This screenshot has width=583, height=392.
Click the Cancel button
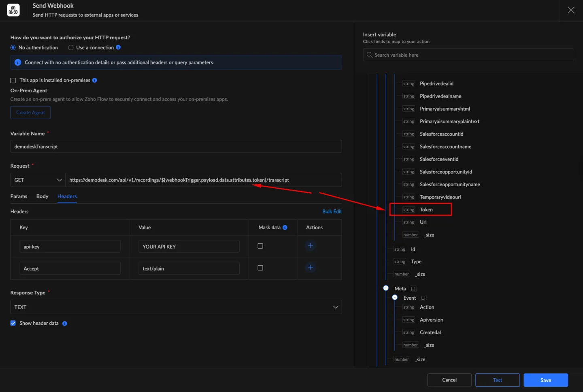449,380
